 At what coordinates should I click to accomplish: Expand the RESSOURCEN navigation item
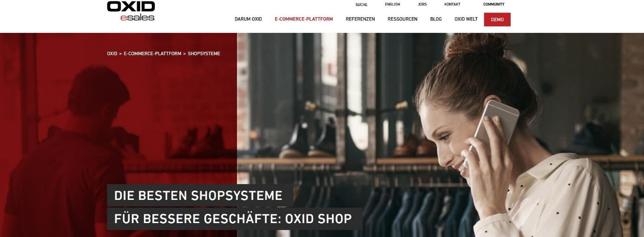click(402, 19)
